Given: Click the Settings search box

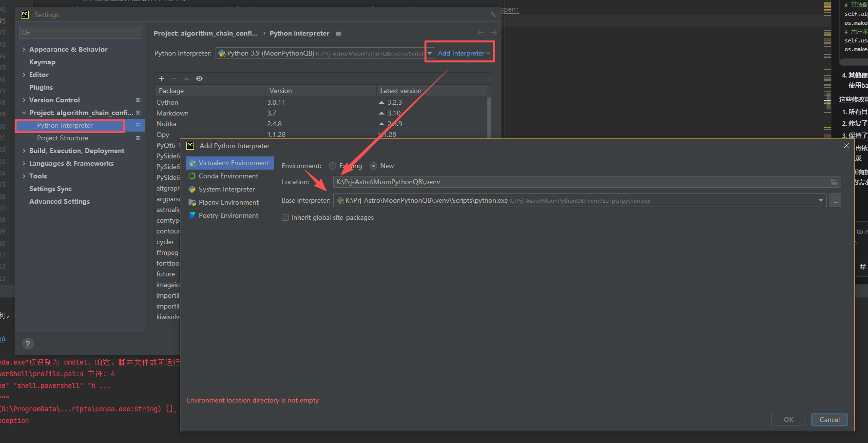Looking at the screenshot, I should 80,33.
